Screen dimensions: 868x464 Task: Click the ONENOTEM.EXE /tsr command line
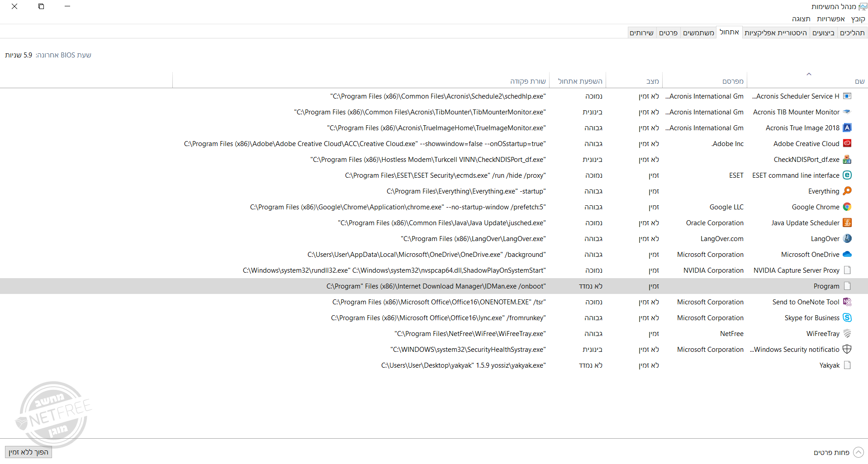click(x=439, y=302)
